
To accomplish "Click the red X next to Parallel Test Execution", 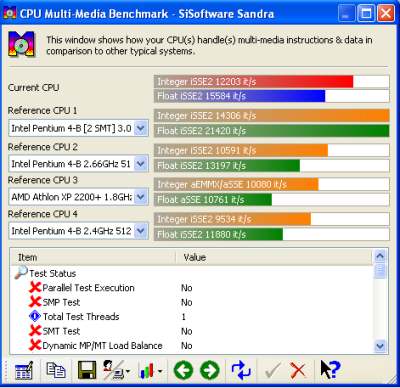I will tap(35, 287).
